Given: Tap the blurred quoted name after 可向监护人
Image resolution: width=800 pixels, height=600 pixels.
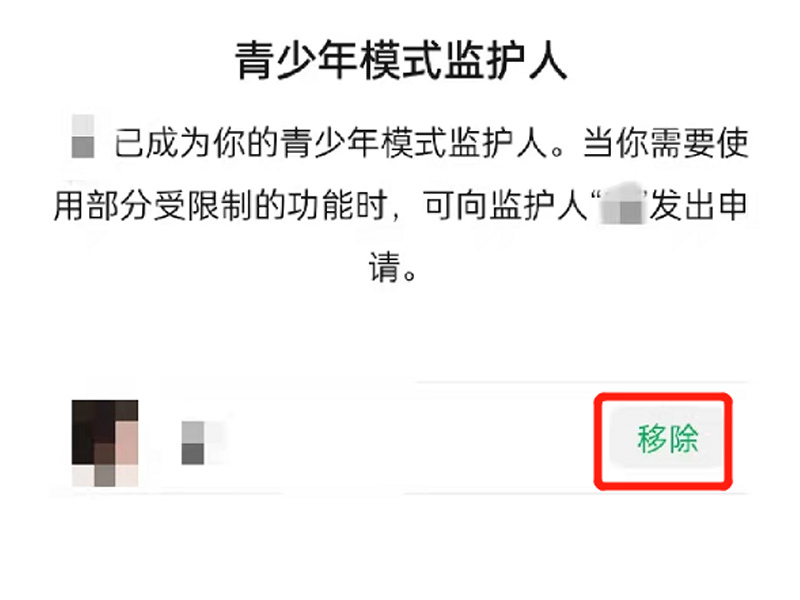Looking at the screenshot, I should point(621,204).
